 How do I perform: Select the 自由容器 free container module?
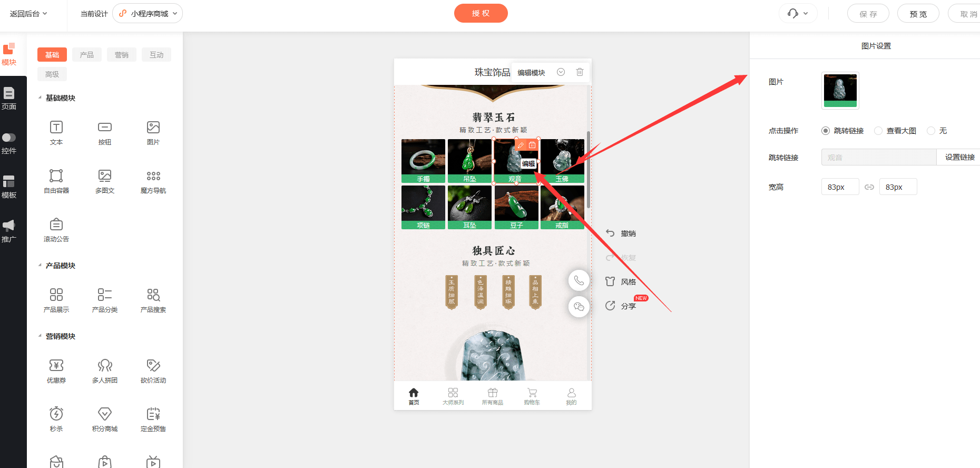click(x=56, y=181)
